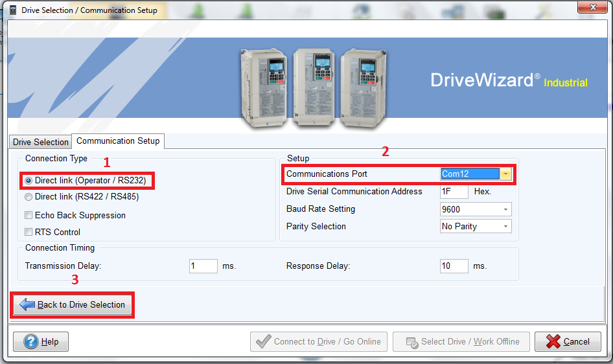Open Communications Port dropdown arrow
The height and width of the screenshot is (364, 613).
[x=505, y=174]
